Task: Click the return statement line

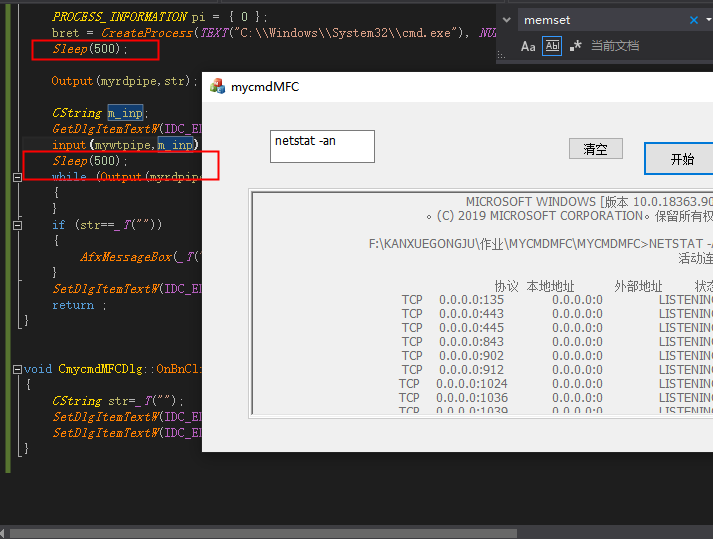Action: 79,305
